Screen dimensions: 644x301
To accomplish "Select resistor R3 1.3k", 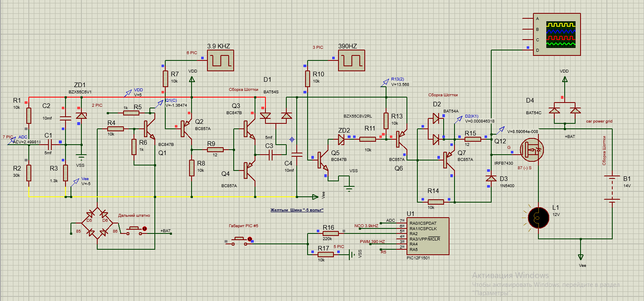I will tap(66, 172).
